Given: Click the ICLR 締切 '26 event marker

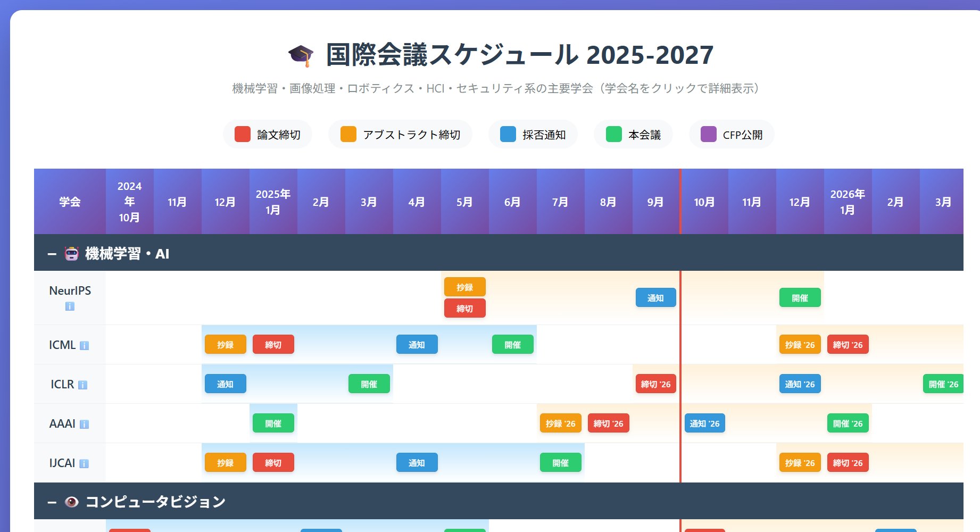Looking at the screenshot, I should point(655,384).
